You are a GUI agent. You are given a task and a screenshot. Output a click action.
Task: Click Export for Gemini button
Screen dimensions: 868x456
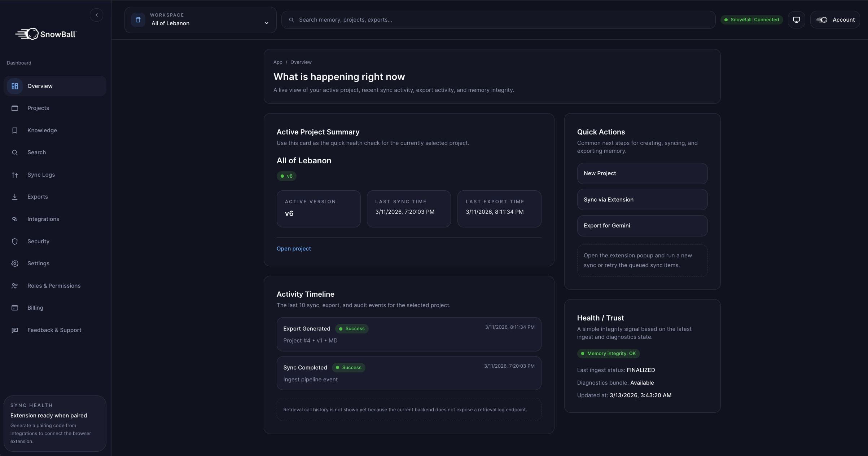pyautogui.click(x=642, y=226)
